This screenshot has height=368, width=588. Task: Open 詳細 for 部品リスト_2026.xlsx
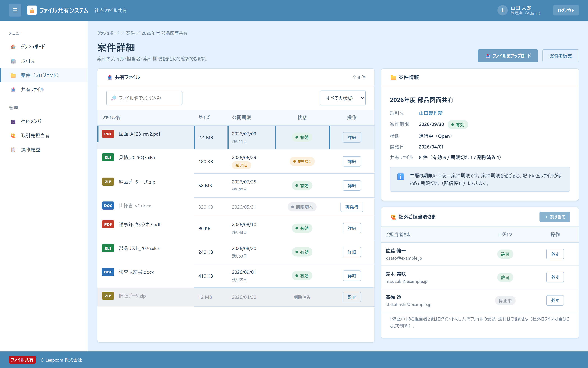(x=352, y=252)
